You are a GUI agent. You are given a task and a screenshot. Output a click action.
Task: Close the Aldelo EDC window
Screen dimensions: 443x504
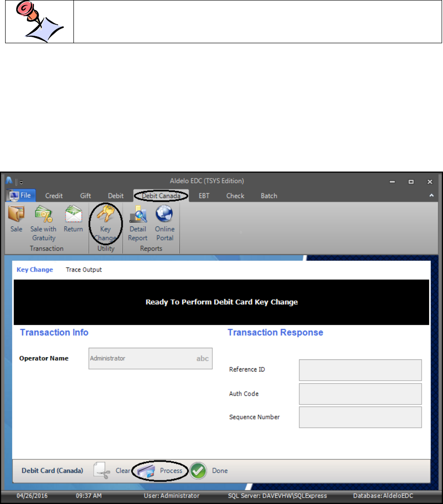pyautogui.click(x=430, y=182)
